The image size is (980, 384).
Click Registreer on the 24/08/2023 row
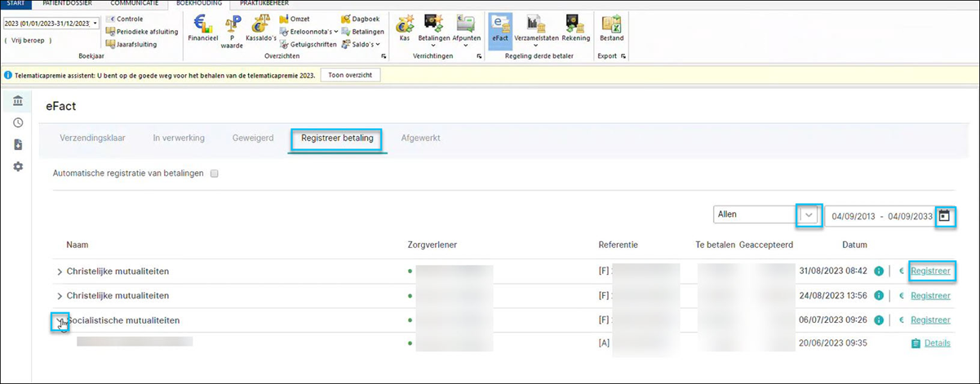(930, 296)
